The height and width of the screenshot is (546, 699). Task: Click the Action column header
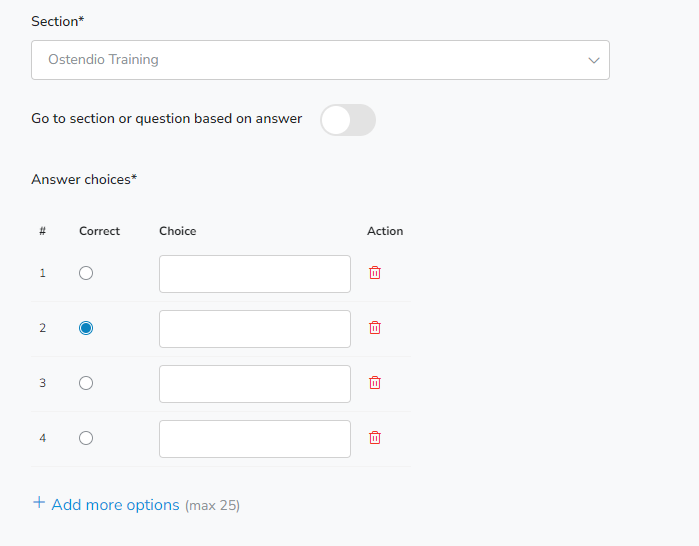click(x=385, y=231)
